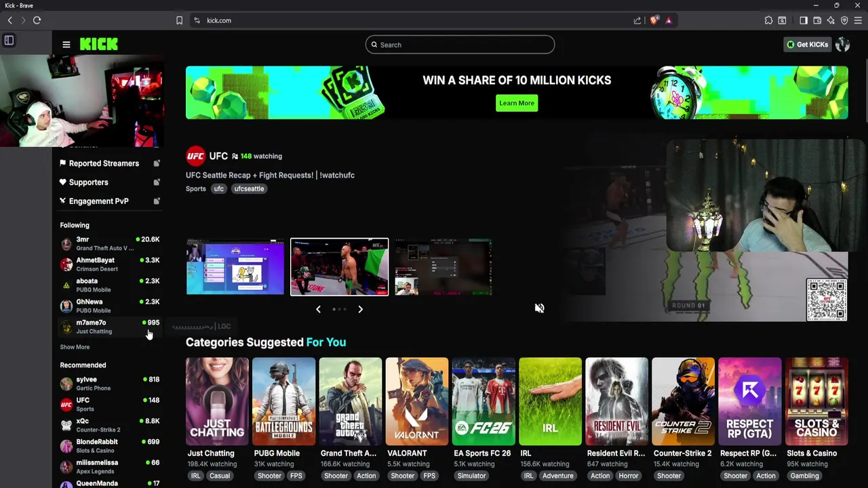Open Slots & Casino category card

click(816, 401)
